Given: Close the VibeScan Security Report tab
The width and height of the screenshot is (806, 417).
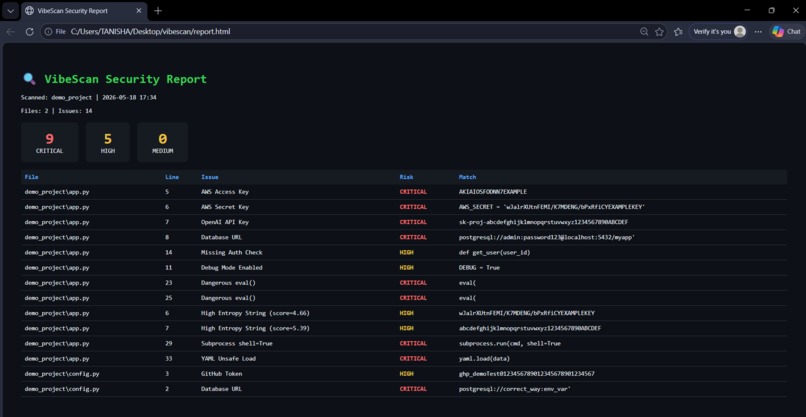Looking at the screenshot, I should 138,10.
